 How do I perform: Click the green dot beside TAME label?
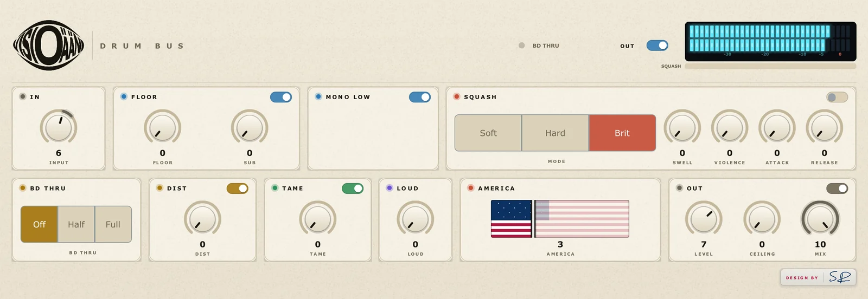pyautogui.click(x=275, y=188)
